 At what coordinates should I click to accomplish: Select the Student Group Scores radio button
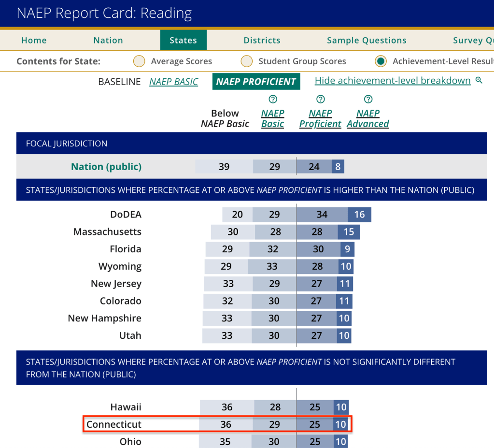coord(247,61)
